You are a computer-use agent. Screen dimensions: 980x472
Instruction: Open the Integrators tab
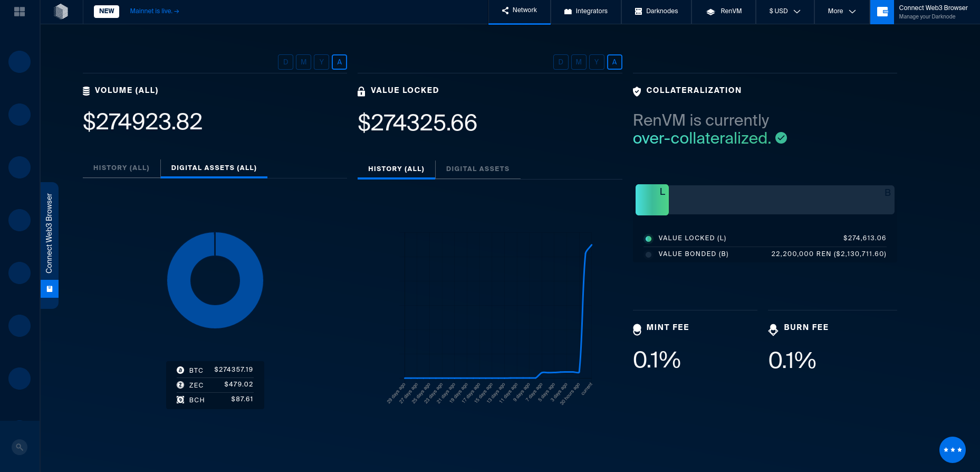[x=586, y=12]
